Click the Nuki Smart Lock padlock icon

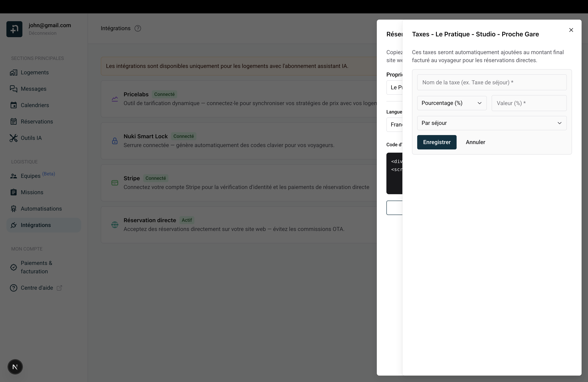point(115,141)
